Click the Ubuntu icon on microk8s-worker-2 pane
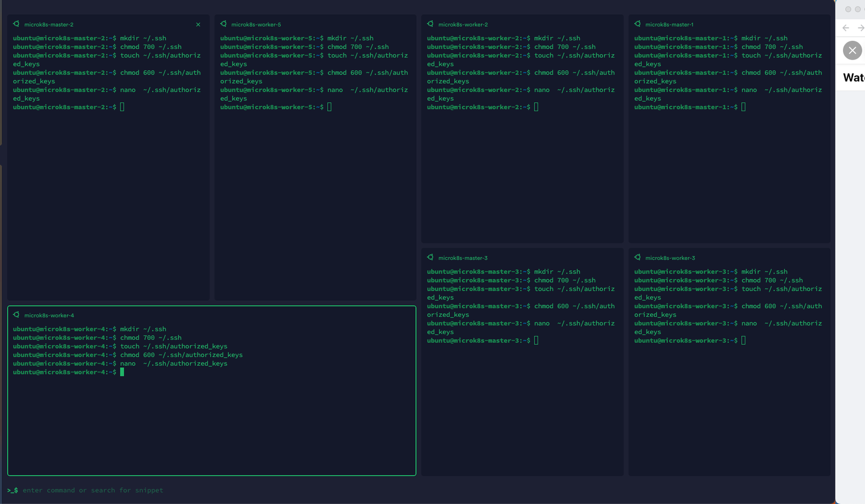 tap(430, 24)
